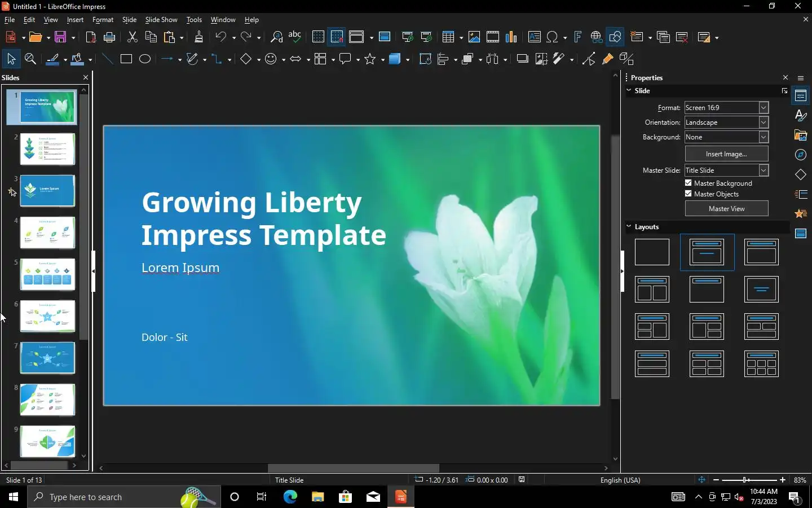Open the Window menu

coord(223,20)
